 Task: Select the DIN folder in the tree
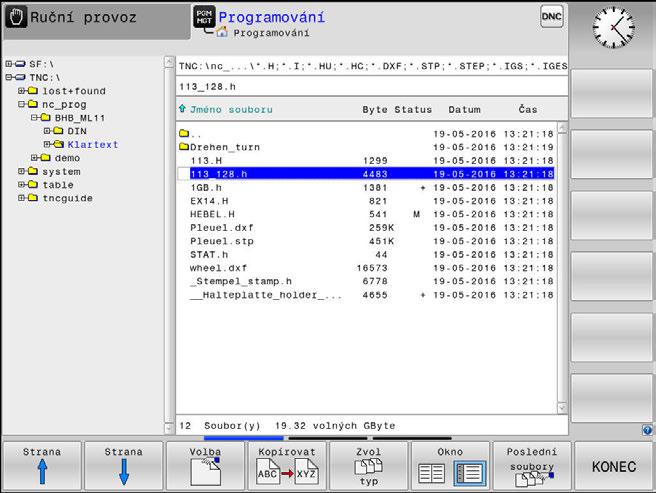tap(77, 131)
